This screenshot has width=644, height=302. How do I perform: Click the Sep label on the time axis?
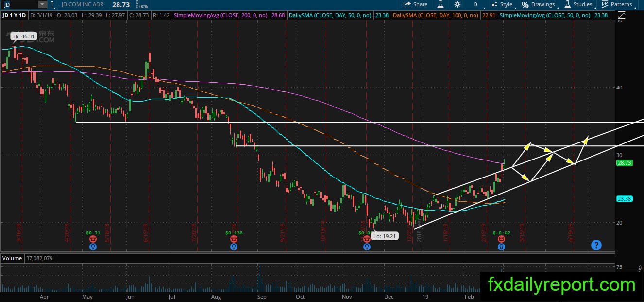(x=262, y=296)
